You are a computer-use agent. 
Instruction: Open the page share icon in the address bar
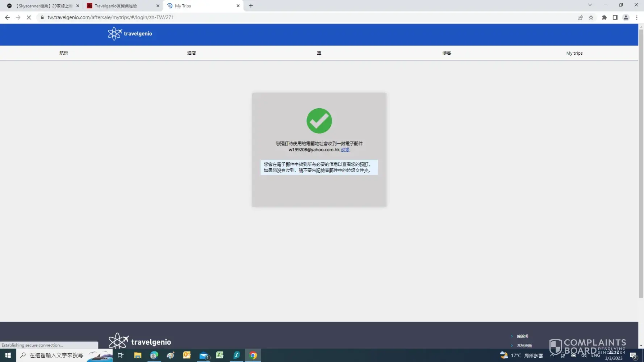(580, 17)
